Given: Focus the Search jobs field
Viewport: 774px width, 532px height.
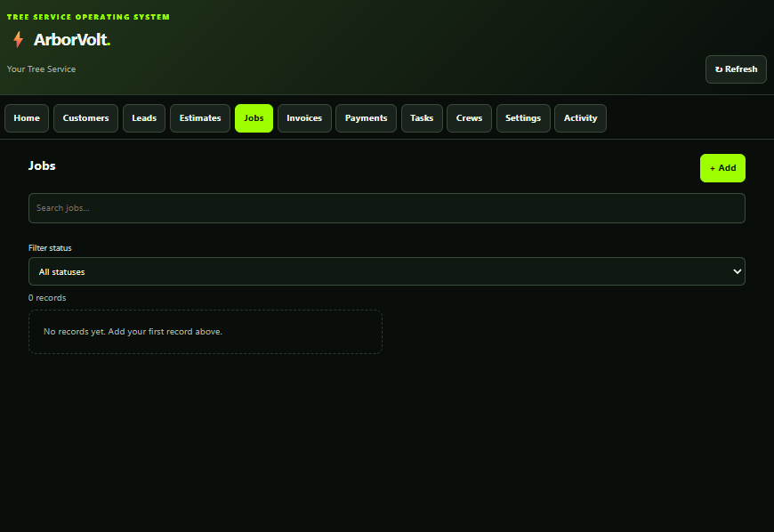Looking at the screenshot, I should coord(386,208).
